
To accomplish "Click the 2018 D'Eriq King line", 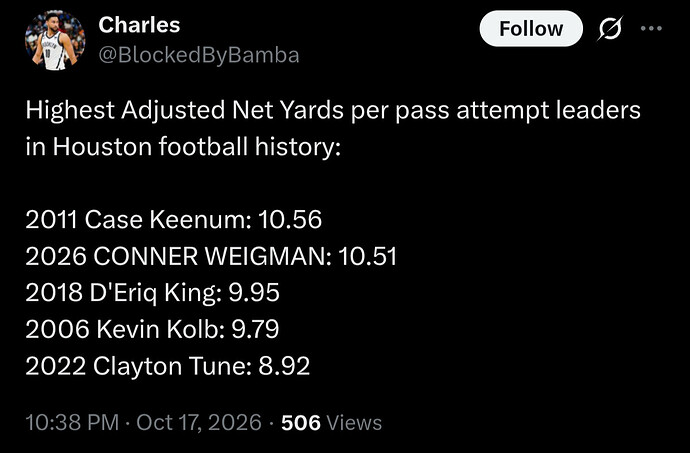I will [x=152, y=293].
